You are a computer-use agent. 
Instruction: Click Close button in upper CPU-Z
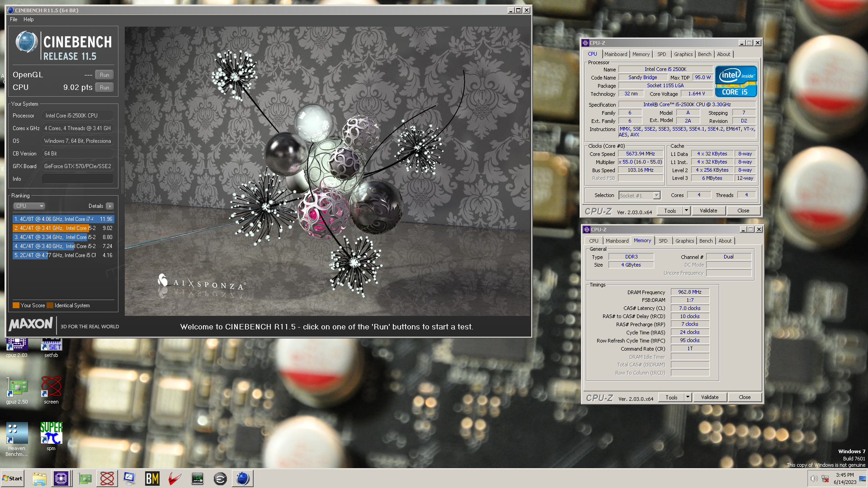(743, 211)
